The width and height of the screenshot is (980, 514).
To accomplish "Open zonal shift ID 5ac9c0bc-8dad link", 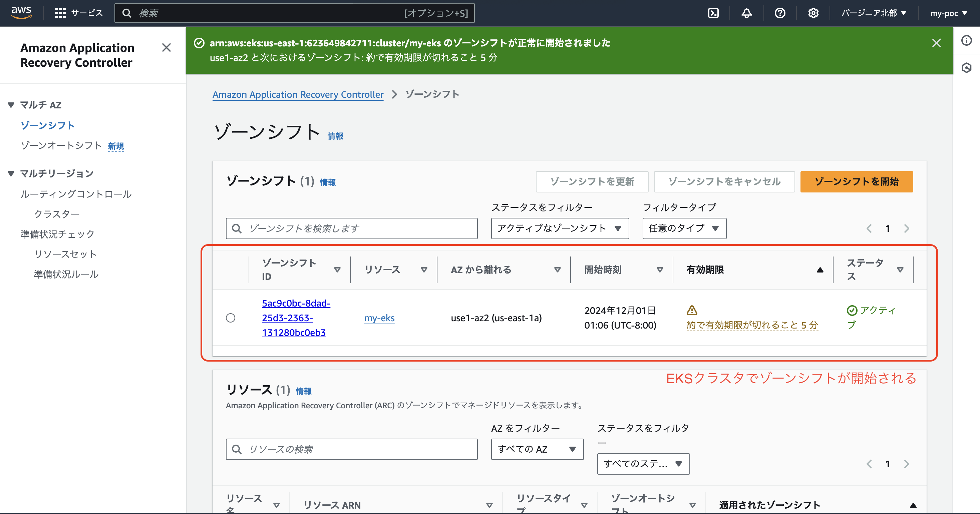I will click(296, 318).
